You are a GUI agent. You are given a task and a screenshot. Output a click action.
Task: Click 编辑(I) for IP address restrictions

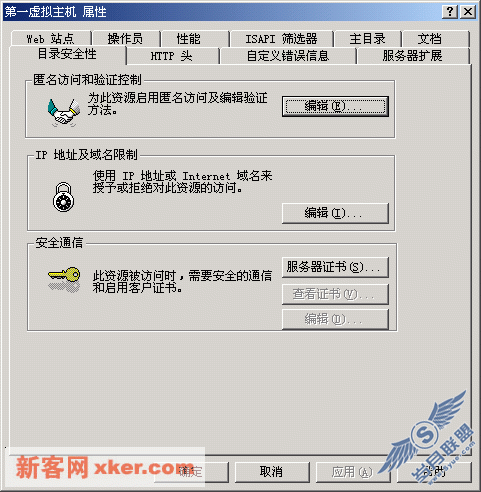point(335,213)
